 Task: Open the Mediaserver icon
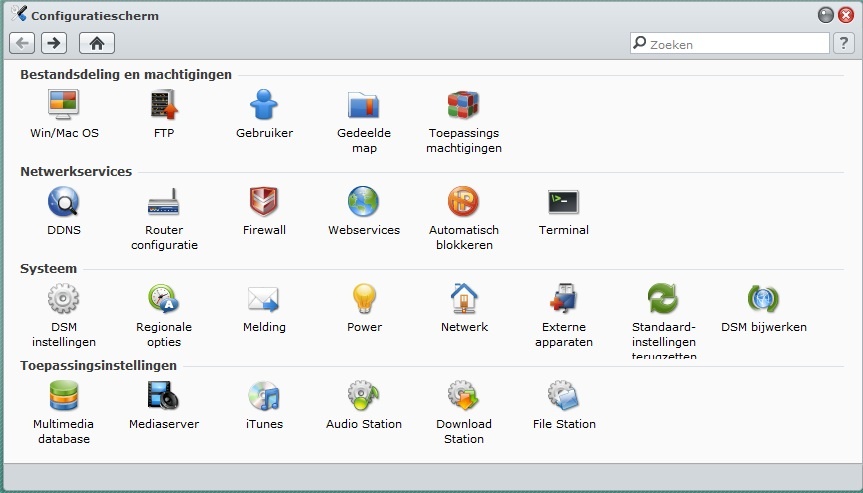pos(164,395)
